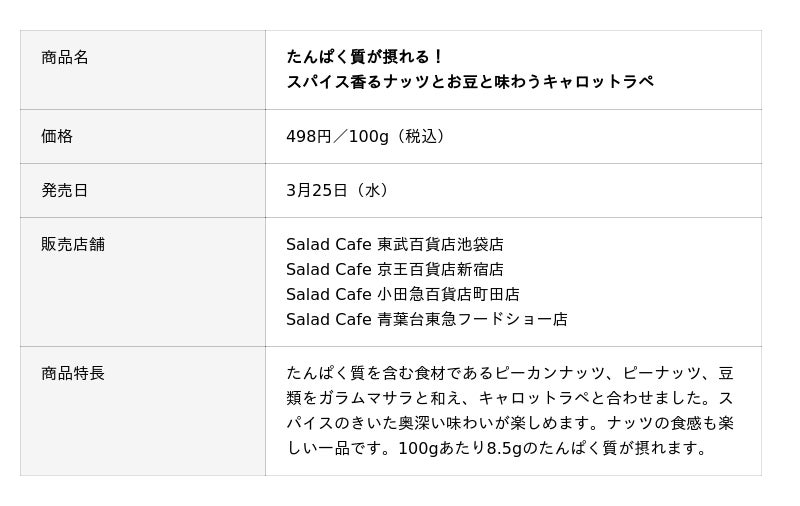Select the product title たんぱく質が摂れる！

[365, 57]
